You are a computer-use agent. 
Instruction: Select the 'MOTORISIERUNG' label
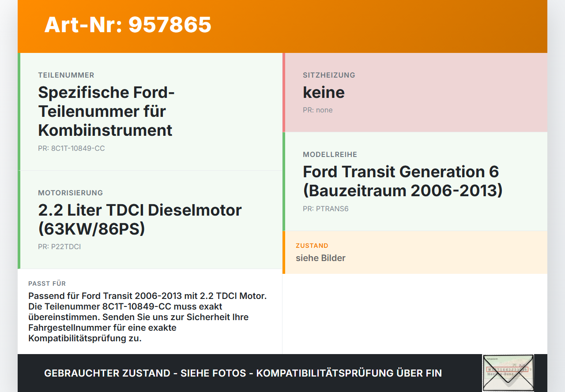click(x=71, y=193)
